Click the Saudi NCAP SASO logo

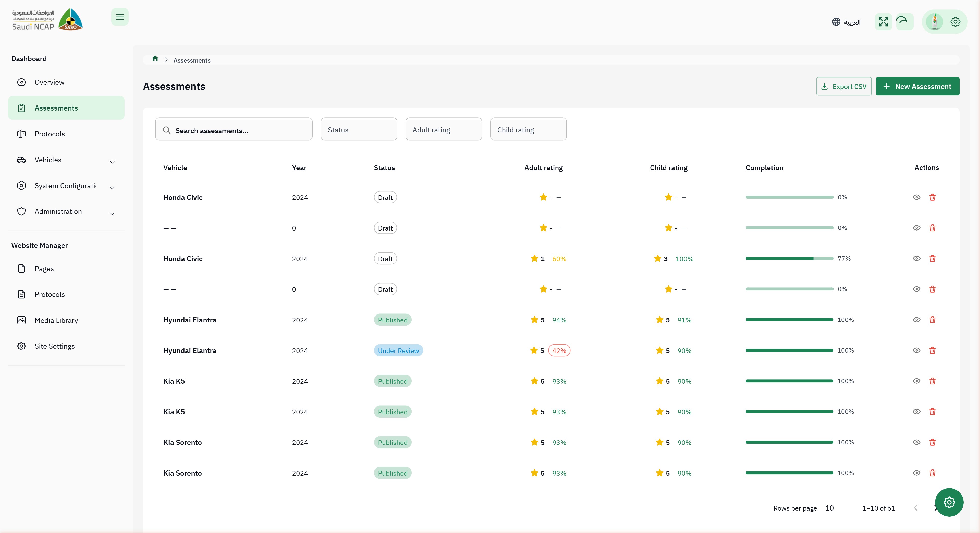(x=47, y=19)
